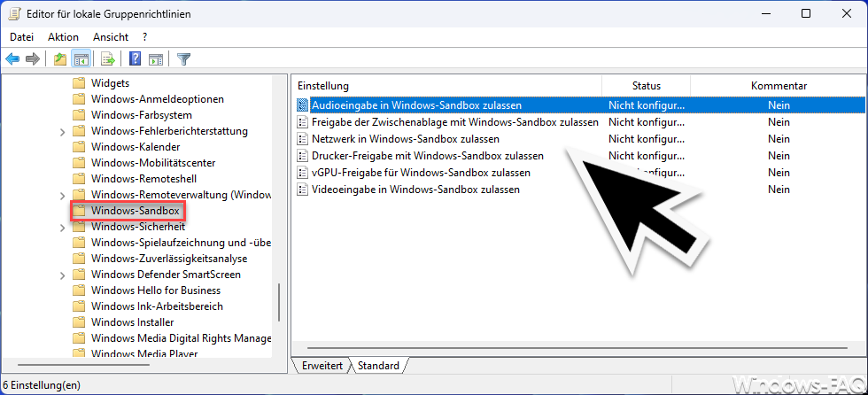The width and height of the screenshot is (868, 395).
Task: Open the Ansicht menu
Action: (111, 37)
